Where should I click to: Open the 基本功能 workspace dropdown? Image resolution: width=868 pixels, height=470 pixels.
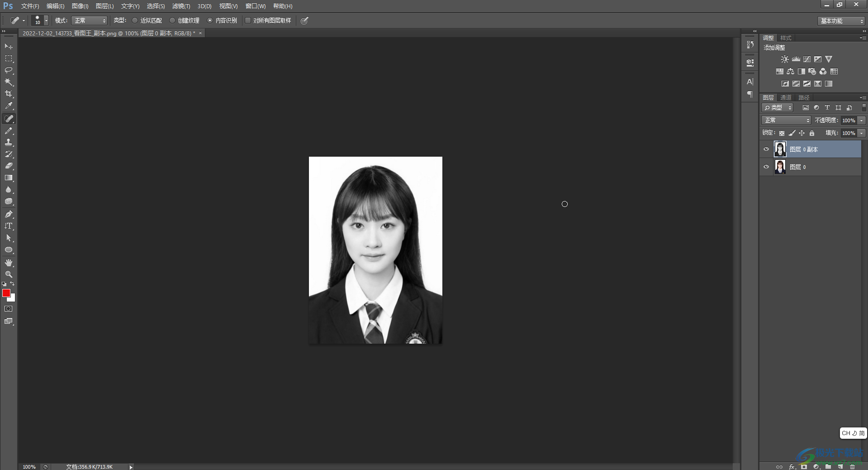[x=841, y=21]
